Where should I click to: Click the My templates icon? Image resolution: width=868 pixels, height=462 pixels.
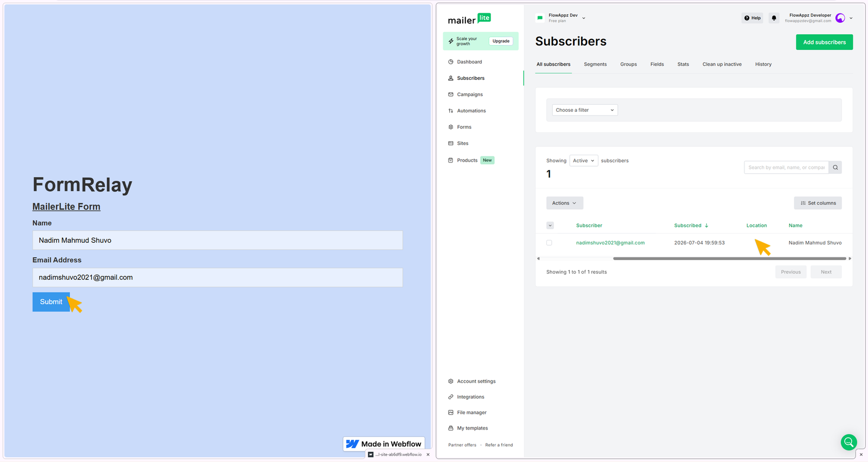coord(451,428)
